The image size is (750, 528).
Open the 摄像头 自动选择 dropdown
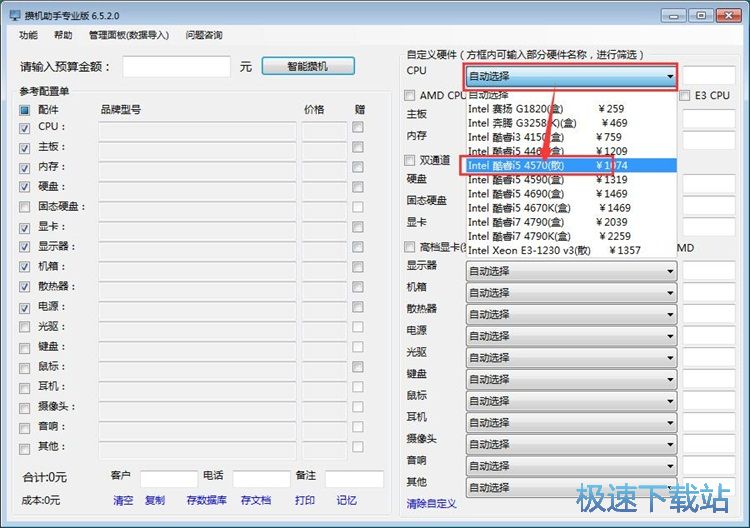571,444
